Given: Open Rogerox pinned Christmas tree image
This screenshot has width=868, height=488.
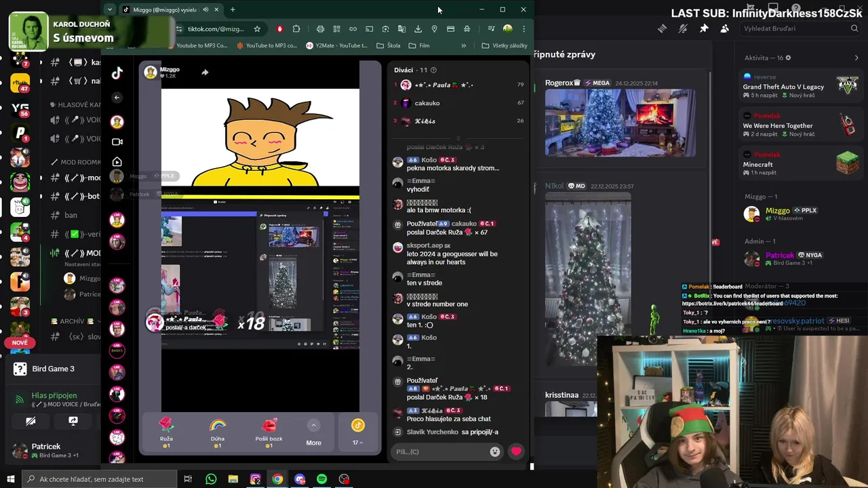Looking at the screenshot, I should [x=620, y=123].
